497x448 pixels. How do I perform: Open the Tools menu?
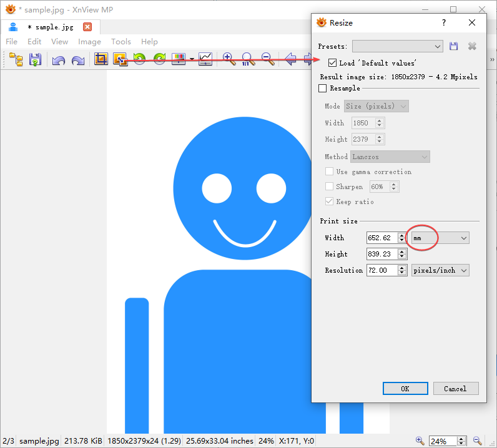pos(121,42)
